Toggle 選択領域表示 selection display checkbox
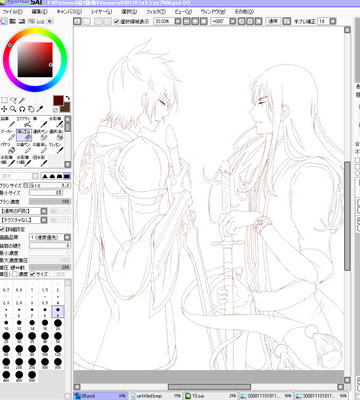Viewport: 360px width, 400px height. click(x=116, y=22)
